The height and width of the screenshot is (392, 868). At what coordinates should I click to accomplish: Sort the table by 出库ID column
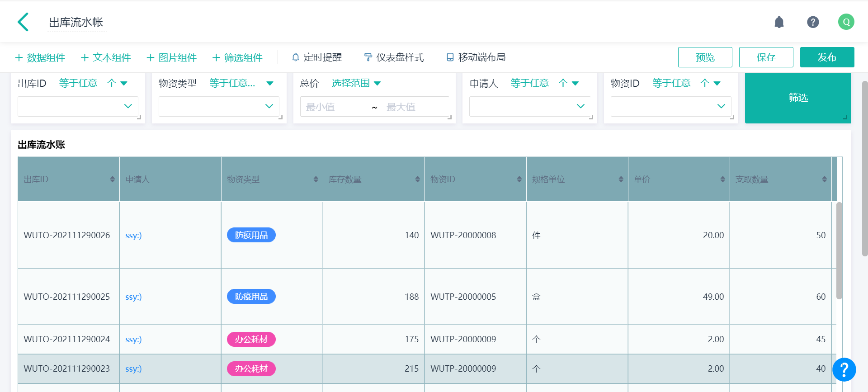pos(112,179)
